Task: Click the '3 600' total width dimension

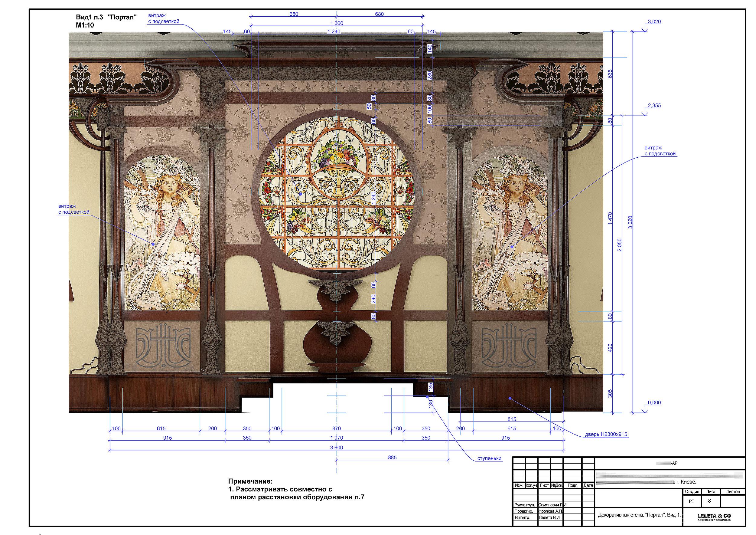Action: 337,448
